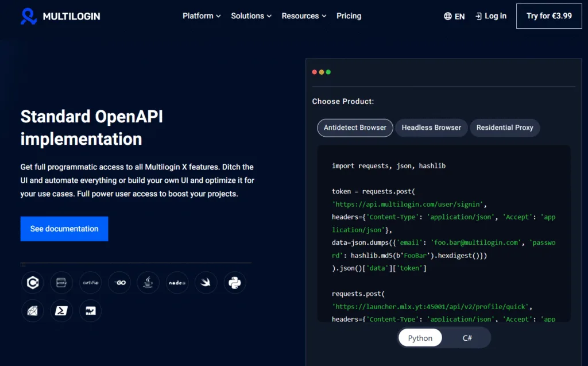Image resolution: width=588 pixels, height=366 pixels.
Task: Select the Python snake icon
Action: pos(235,283)
